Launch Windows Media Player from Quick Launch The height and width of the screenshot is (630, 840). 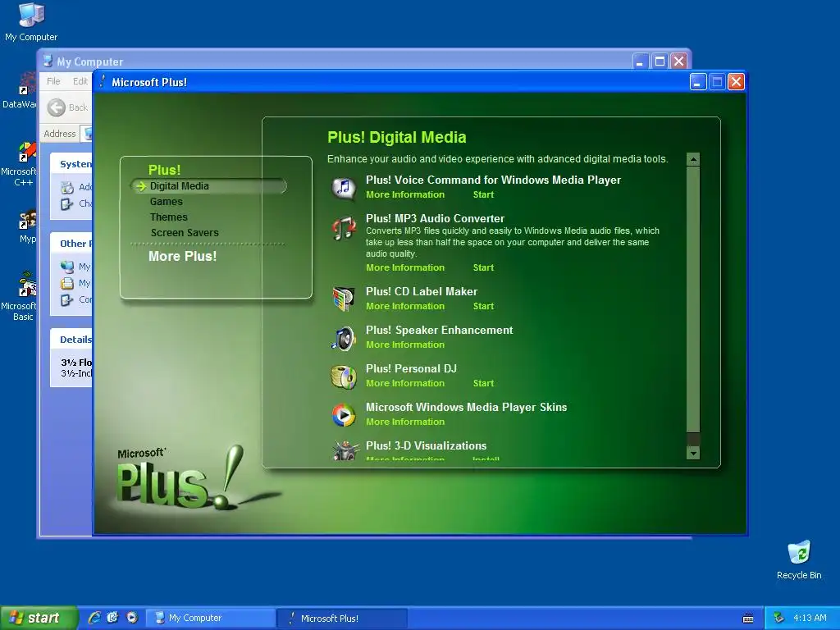pyautogui.click(x=132, y=618)
